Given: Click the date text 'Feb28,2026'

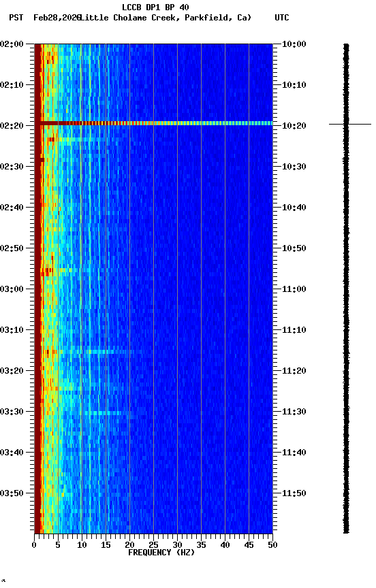Looking at the screenshot, I should pos(57,18).
